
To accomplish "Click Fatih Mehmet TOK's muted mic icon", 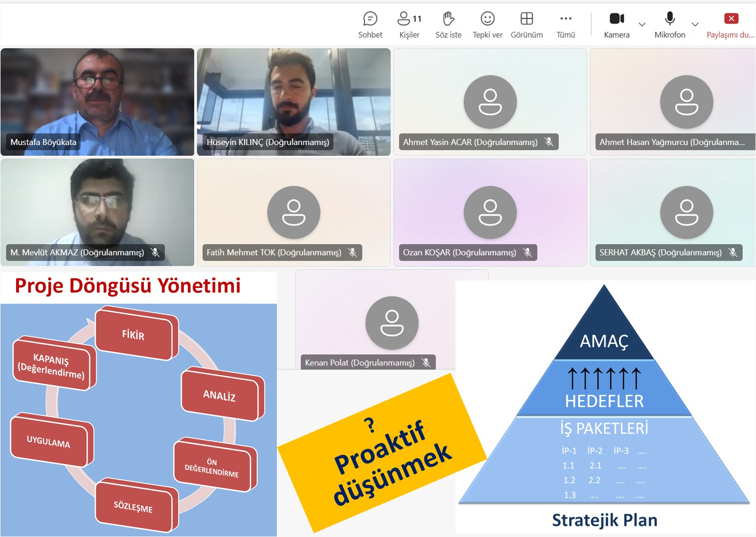I will (x=353, y=252).
